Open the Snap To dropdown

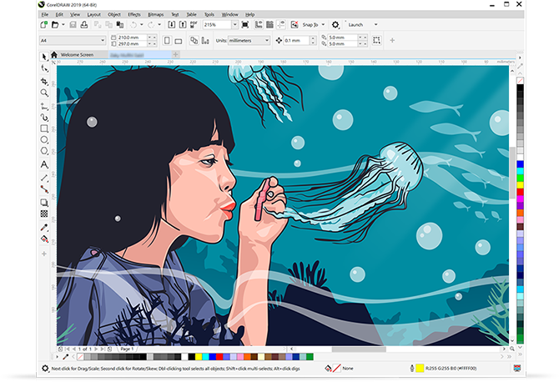point(323,24)
